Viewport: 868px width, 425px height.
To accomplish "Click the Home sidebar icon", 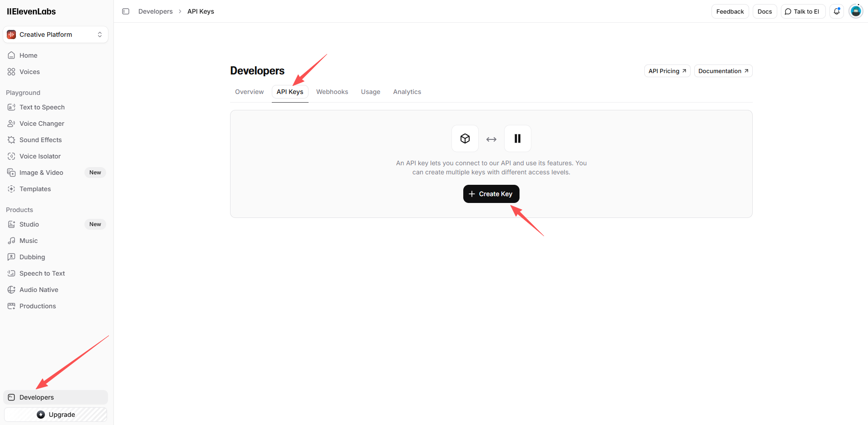I will (x=11, y=55).
